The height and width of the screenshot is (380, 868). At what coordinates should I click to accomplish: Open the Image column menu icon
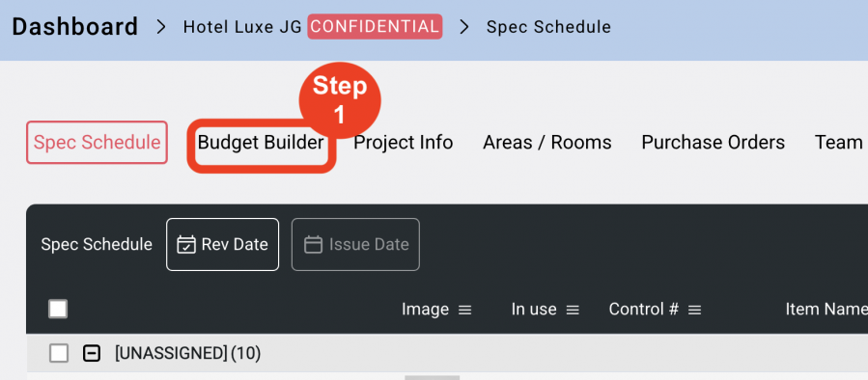pyautogui.click(x=465, y=311)
